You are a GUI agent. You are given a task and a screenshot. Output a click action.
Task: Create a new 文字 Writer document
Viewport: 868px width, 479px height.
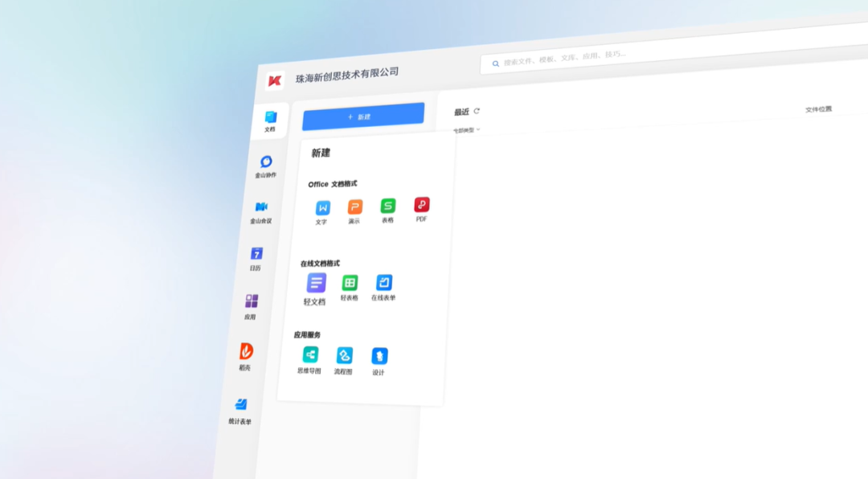(321, 207)
